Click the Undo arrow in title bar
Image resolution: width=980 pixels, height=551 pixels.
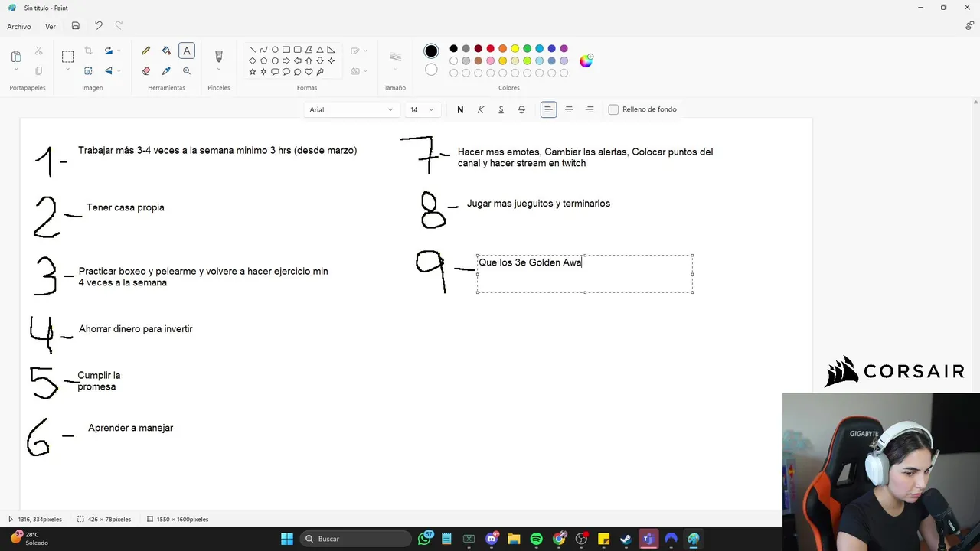[98, 26]
